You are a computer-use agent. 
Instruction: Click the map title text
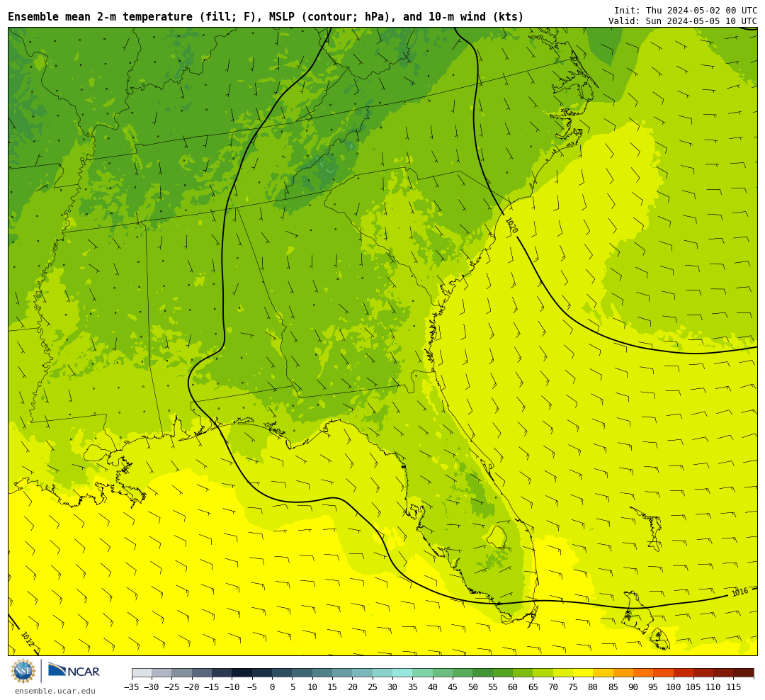[x=266, y=16]
